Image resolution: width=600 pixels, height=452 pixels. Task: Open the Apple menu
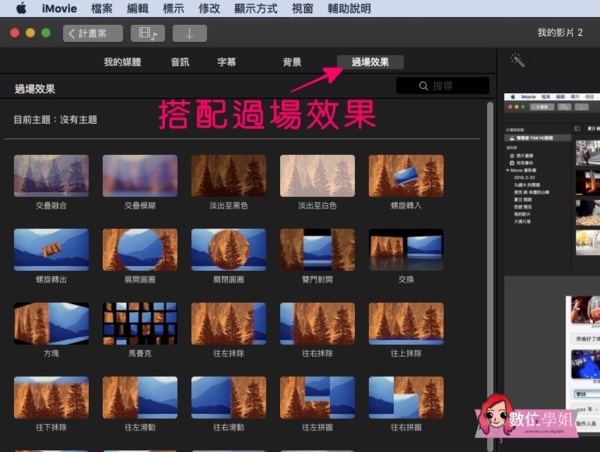click(x=19, y=8)
